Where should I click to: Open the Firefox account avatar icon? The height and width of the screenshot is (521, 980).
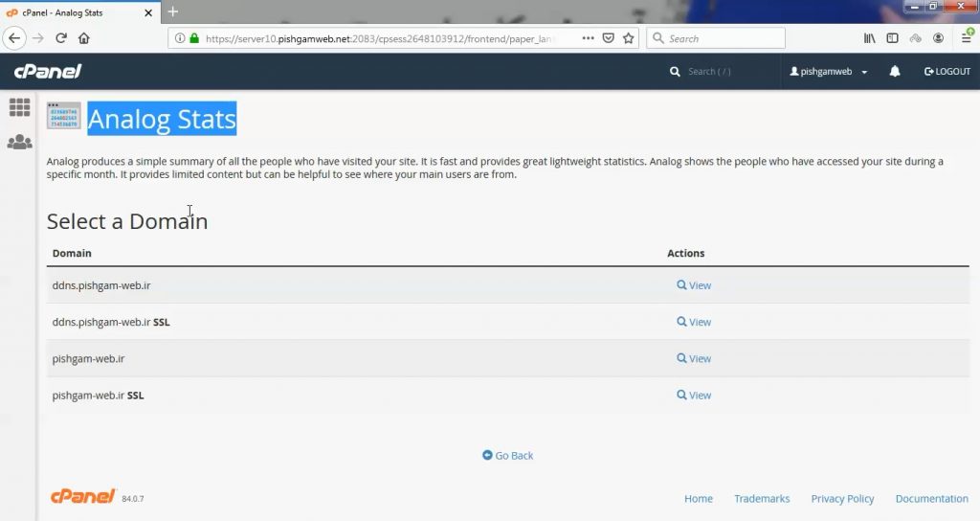click(x=938, y=38)
